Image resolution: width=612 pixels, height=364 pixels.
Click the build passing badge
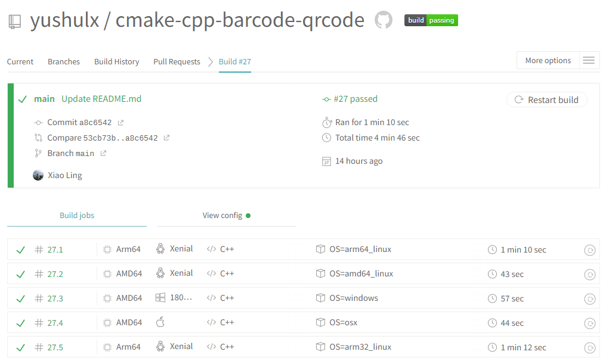click(x=431, y=20)
